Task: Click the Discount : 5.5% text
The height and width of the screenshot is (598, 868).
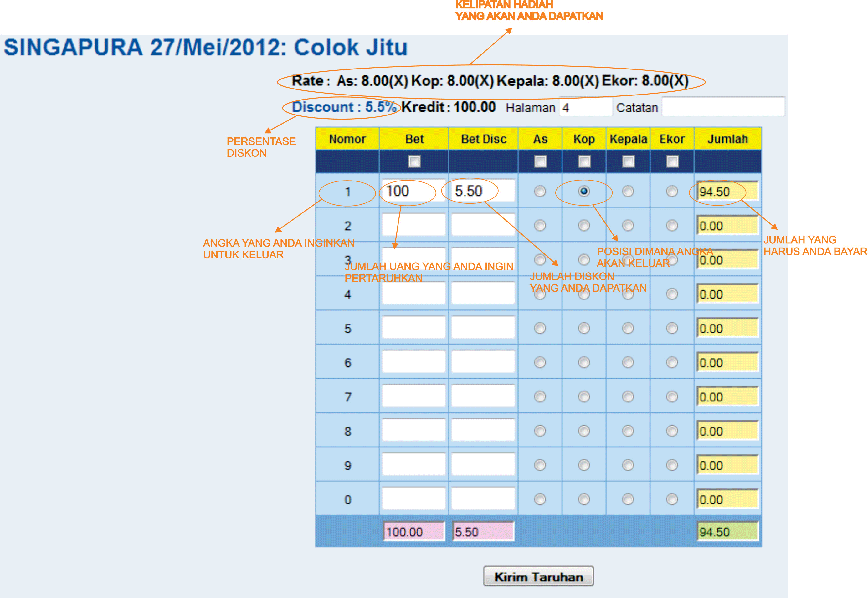Action: (x=344, y=107)
